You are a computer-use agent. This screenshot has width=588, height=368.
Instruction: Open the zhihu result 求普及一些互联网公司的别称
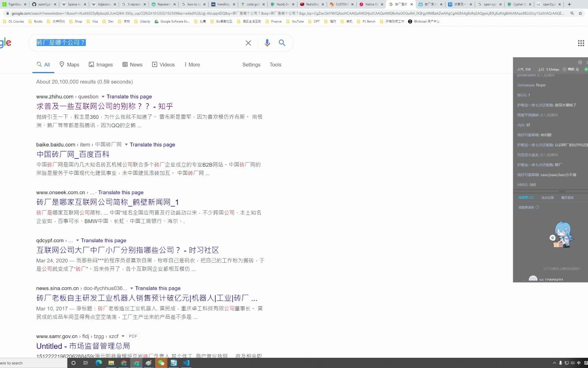(x=105, y=106)
